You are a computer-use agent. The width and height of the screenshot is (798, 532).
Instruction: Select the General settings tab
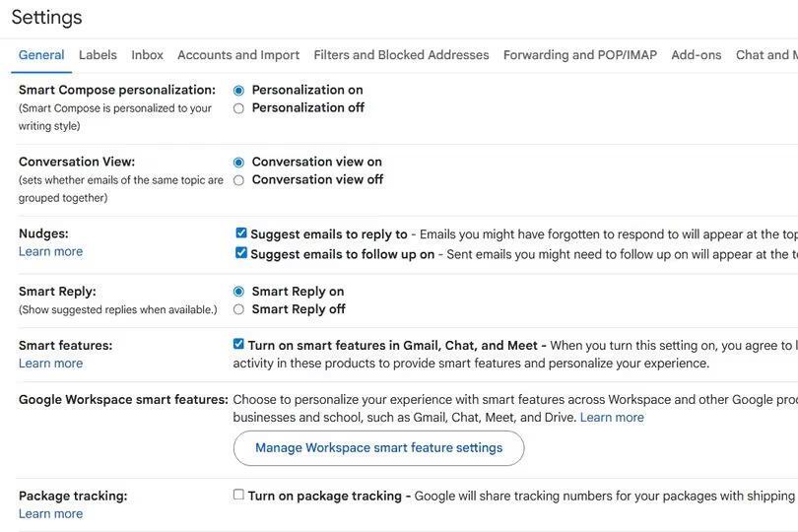pyautogui.click(x=41, y=55)
